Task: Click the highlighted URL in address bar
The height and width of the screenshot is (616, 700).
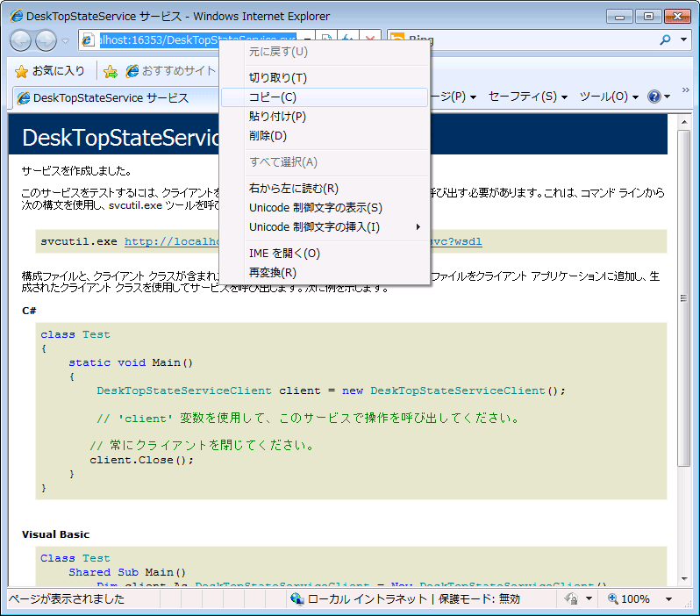Action: pyautogui.click(x=197, y=40)
